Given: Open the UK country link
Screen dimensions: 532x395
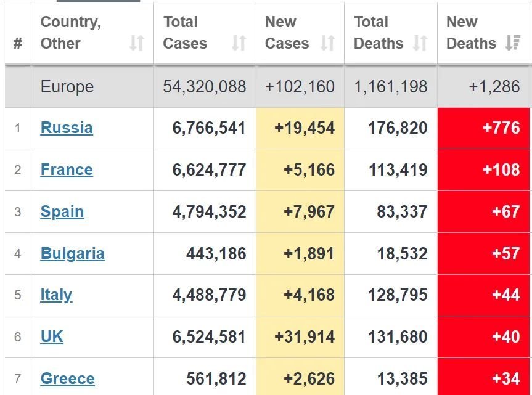Looking at the screenshot, I should click(x=52, y=337).
